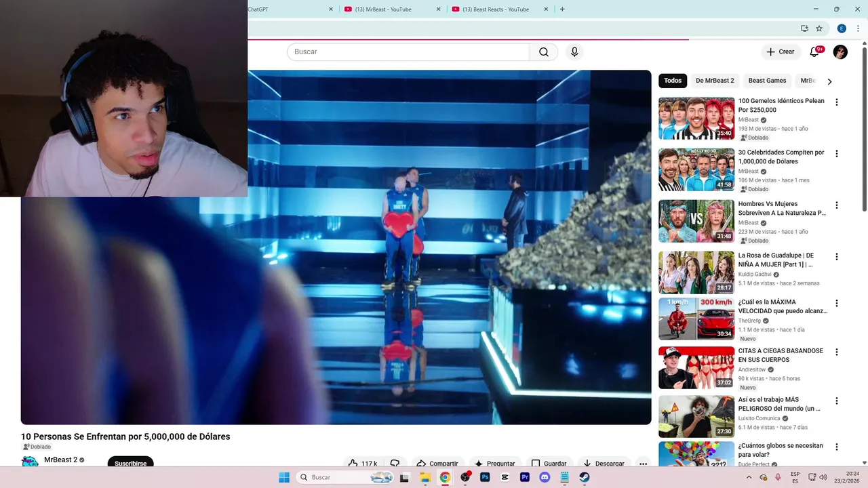The width and height of the screenshot is (868, 488).
Task: Show hidden system tray icons
Action: [749, 477]
